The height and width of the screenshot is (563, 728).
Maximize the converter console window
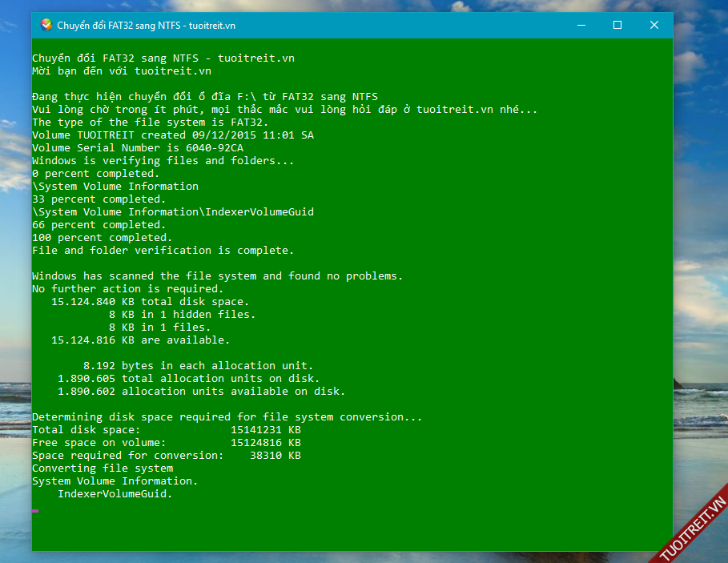pyautogui.click(x=617, y=25)
